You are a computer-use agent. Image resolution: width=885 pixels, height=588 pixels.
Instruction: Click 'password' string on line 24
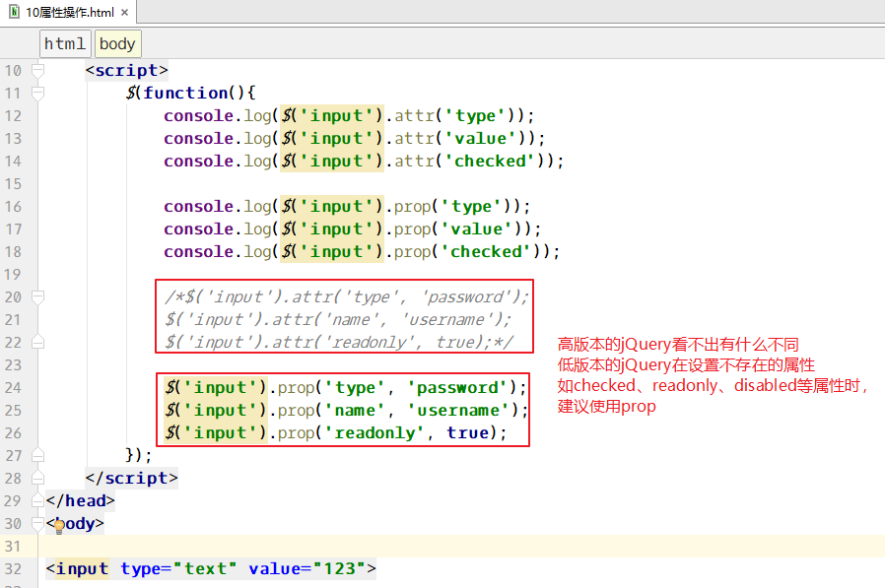[457, 388]
